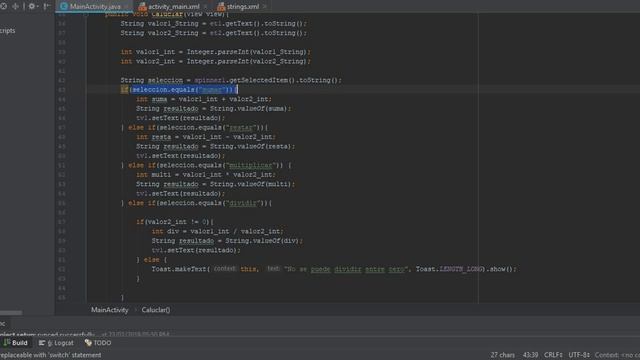The image size is (640, 360).
Task: Click the '27 chars' selection status text
Action: (502, 355)
